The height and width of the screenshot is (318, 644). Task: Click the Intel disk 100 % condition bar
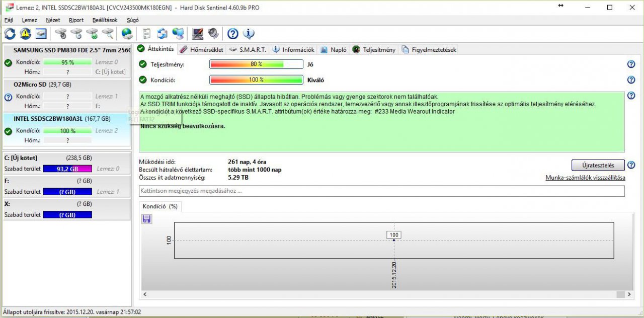click(67, 131)
